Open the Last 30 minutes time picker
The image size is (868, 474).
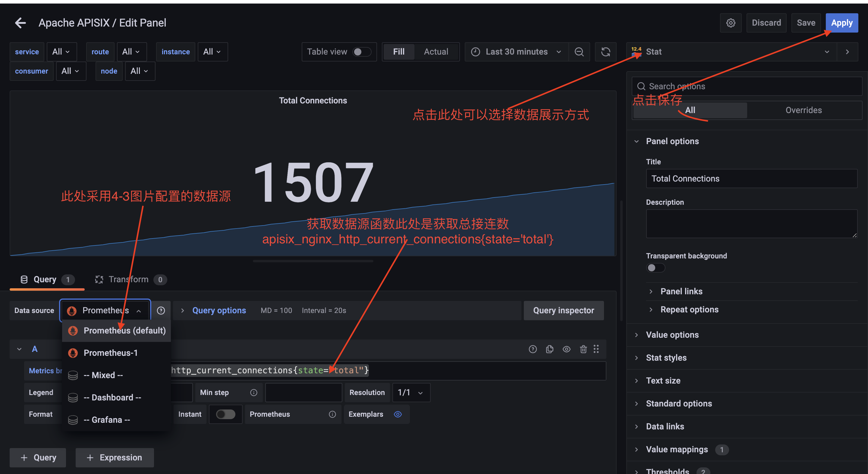pyautogui.click(x=516, y=52)
